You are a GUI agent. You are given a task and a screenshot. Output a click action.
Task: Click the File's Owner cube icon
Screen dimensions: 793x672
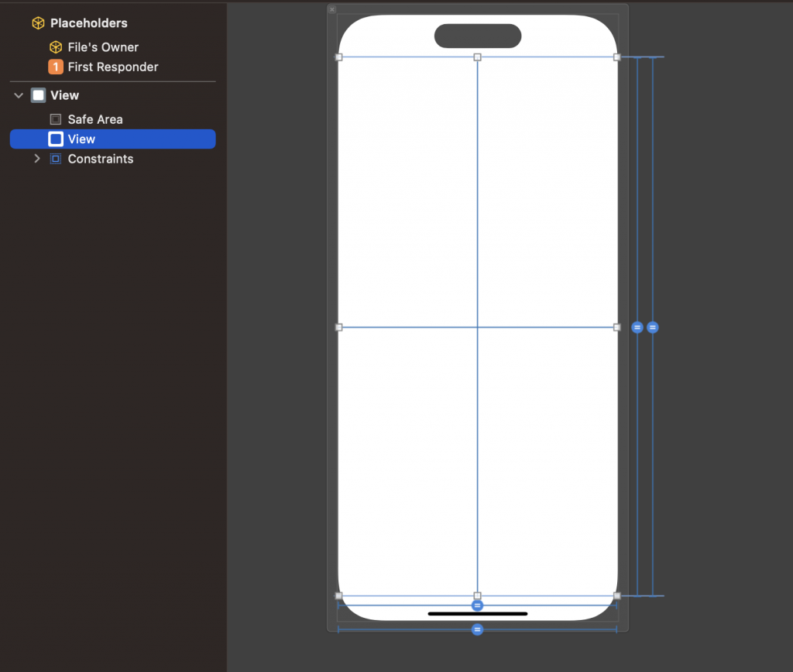[x=56, y=47]
